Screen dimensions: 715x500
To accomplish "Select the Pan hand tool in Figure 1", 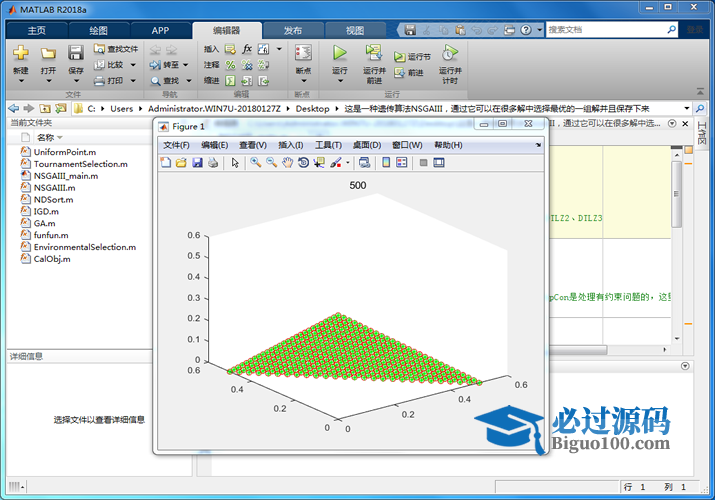I will click(x=287, y=162).
